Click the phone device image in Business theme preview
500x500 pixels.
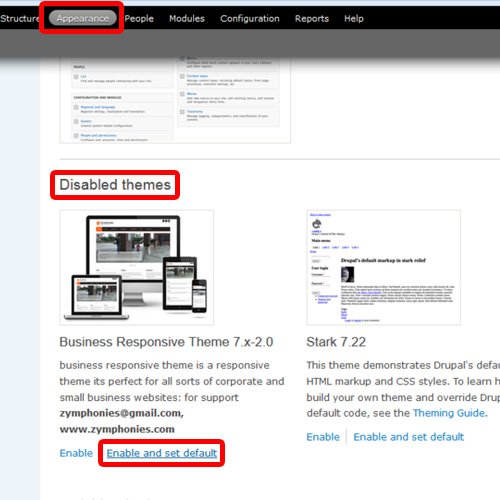click(199, 296)
